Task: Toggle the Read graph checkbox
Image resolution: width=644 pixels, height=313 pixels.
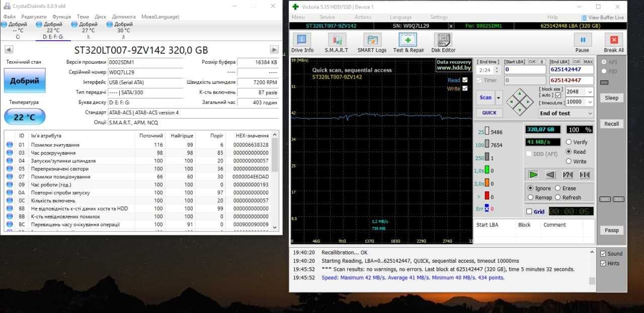Action: (465, 80)
